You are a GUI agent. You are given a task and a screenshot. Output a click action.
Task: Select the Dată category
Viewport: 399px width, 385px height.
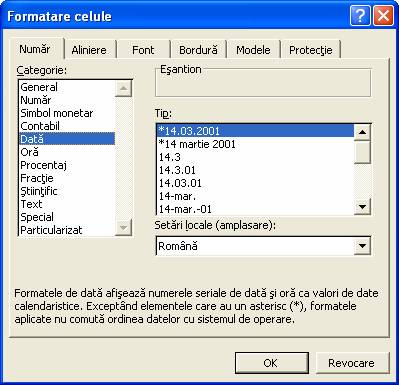pyautogui.click(x=67, y=139)
